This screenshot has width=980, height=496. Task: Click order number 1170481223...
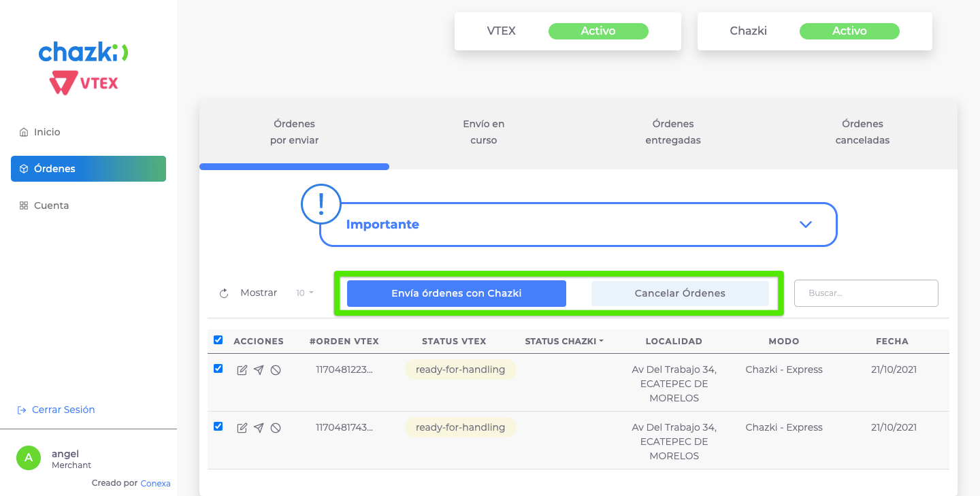pos(344,369)
